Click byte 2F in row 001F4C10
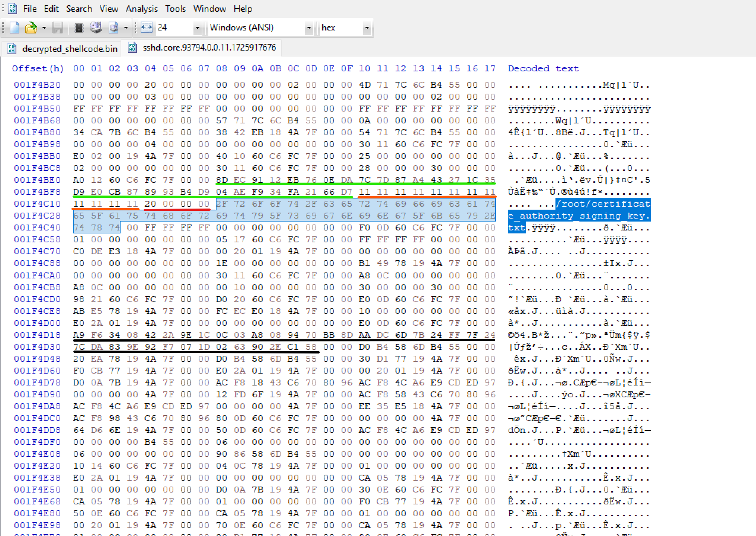Image resolution: width=756 pixels, height=536 pixels. pos(222,204)
